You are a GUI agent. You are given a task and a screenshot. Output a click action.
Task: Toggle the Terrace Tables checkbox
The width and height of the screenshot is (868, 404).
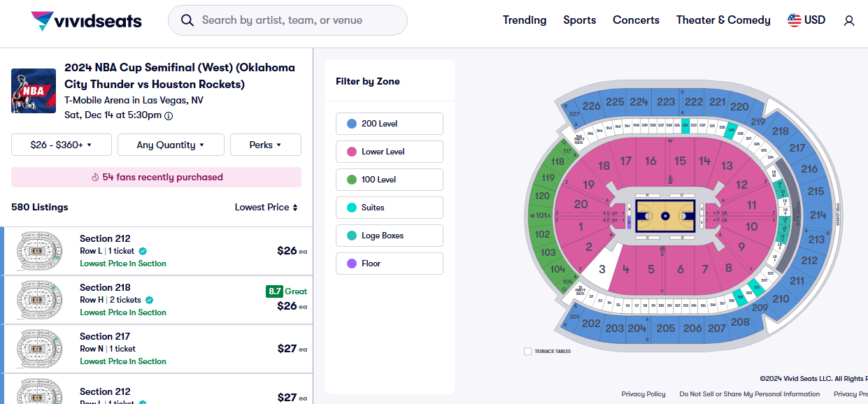click(528, 351)
